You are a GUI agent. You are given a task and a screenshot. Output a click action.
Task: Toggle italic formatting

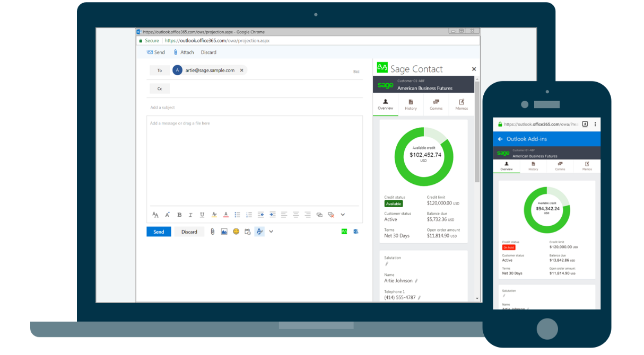click(190, 215)
